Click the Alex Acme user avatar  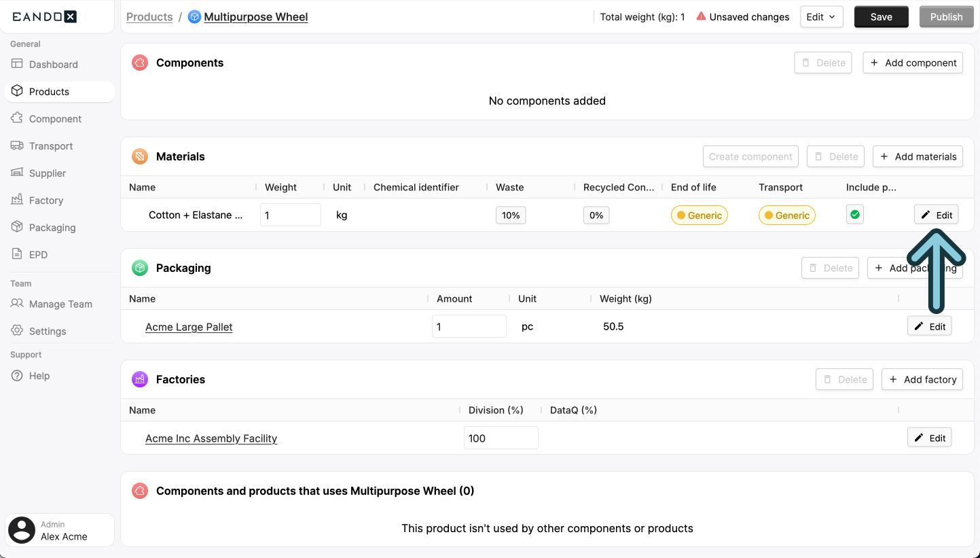(x=22, y=530)
